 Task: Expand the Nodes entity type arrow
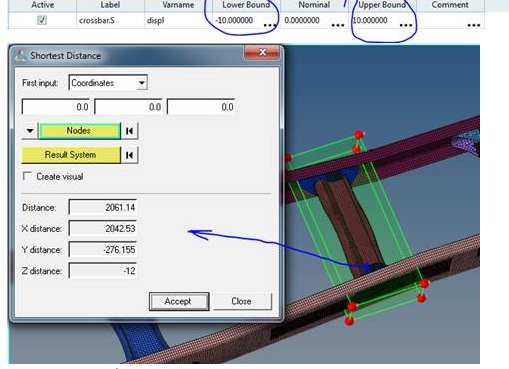tap(30, 131)
